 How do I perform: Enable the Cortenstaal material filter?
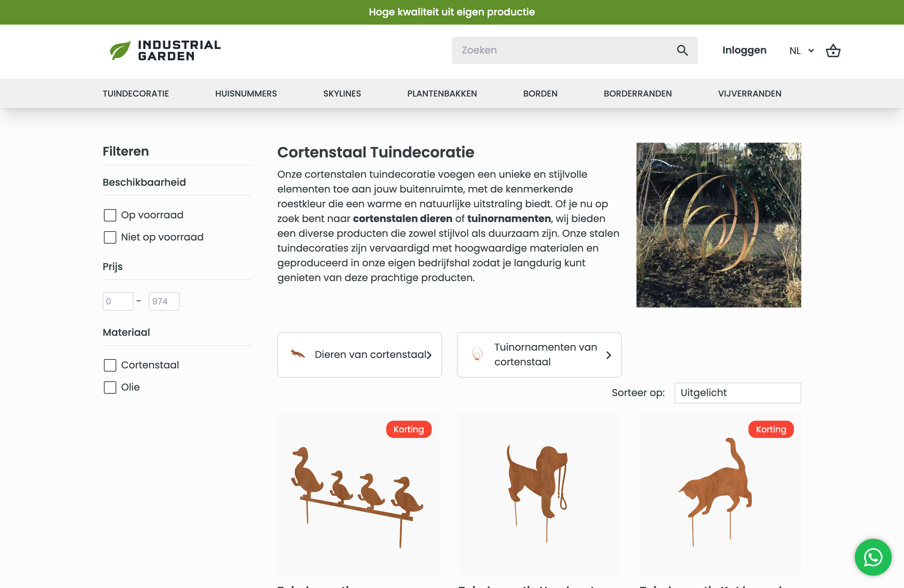(110, 365)
